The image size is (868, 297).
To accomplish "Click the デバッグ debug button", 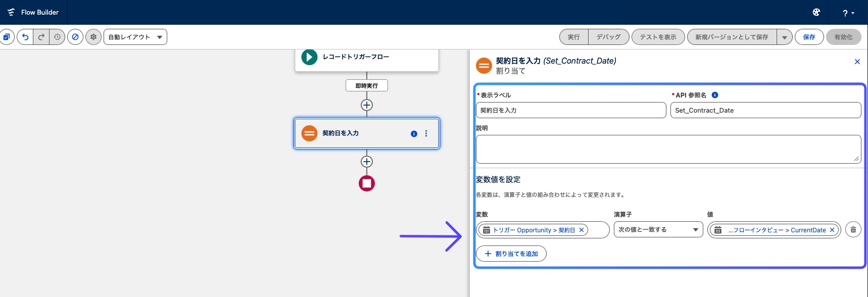I will pyautogui.click(x=609, y=37).
